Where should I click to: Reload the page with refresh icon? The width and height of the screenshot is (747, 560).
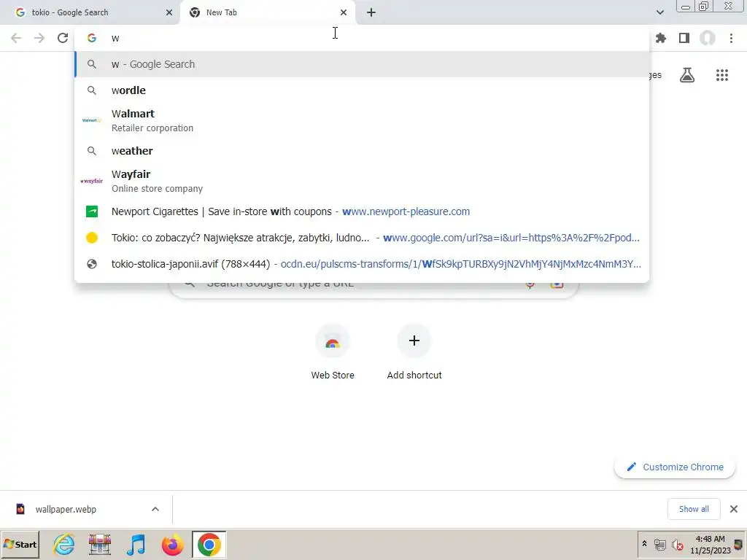pos(63,38)
